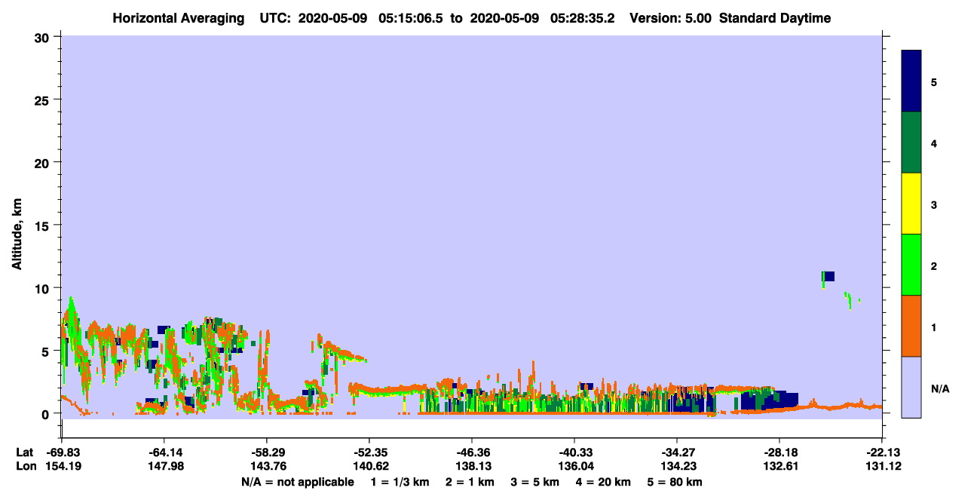Click the colorbar label 'N/A'
This screenshot has height=503, width=980.
pos(939,388)
